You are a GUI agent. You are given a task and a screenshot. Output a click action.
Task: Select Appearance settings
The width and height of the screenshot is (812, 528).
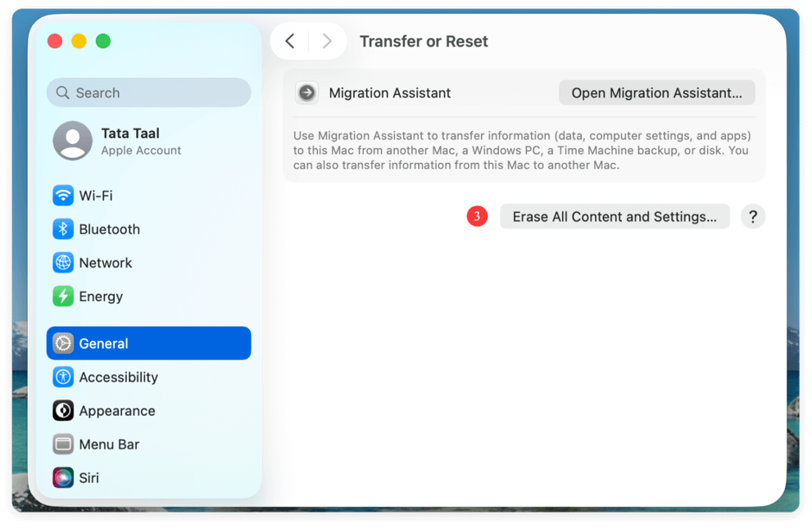[x=116, y=411]
